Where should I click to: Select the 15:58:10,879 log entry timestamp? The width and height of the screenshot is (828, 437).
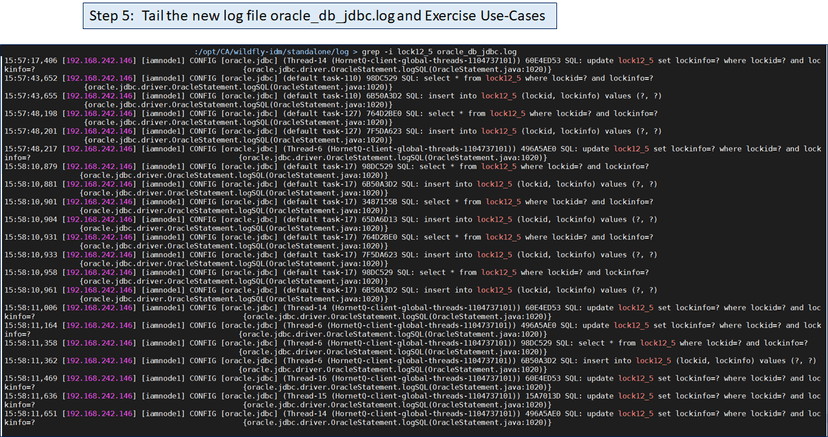(x=29, y=166)
